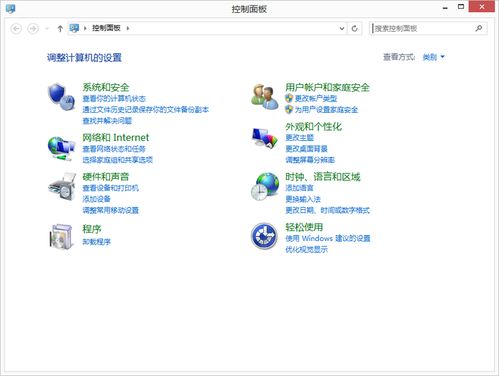Open 调整常用移动设置
This screenshot has height=376, width=499.
pos(110,210)
